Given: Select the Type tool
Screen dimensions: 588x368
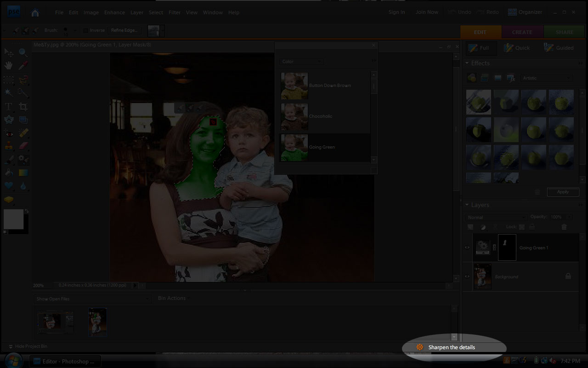Looking at the screenshot, I should pyautogui.click(x=9, y=107).
